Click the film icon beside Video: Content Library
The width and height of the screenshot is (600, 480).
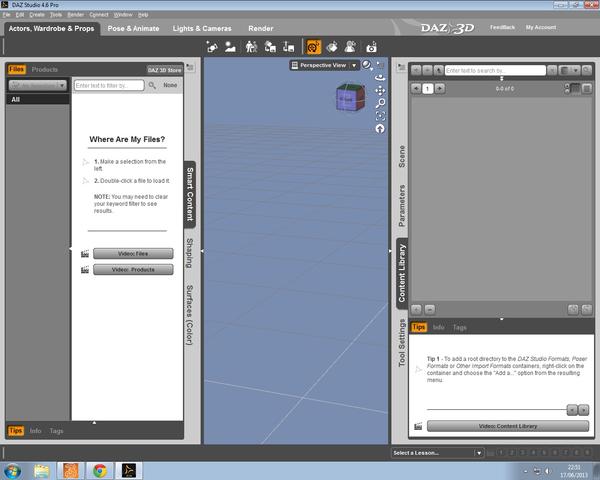point(418,426)
